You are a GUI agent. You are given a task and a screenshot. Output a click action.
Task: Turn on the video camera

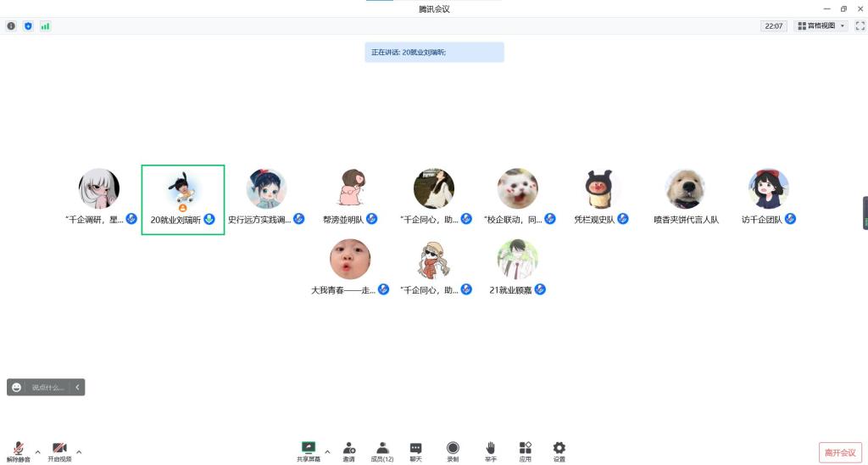pyautogui.click(x=59, y=452)
